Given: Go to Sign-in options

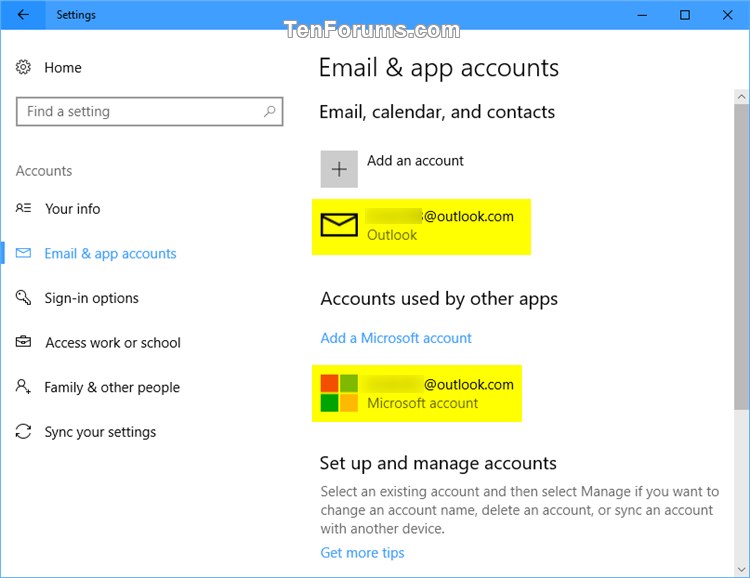Looking at the screenshot, I should pos(91,298).
